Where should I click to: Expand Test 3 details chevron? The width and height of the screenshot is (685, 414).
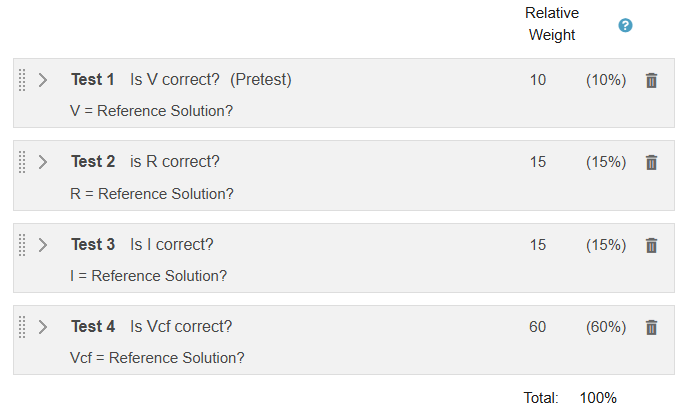tap(43, 245)
